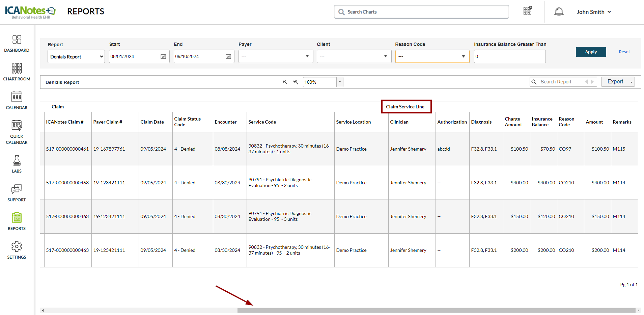644x315 pixels.
Task: Open the zoom percentage dropdown
Action: (x=340, y=82)
